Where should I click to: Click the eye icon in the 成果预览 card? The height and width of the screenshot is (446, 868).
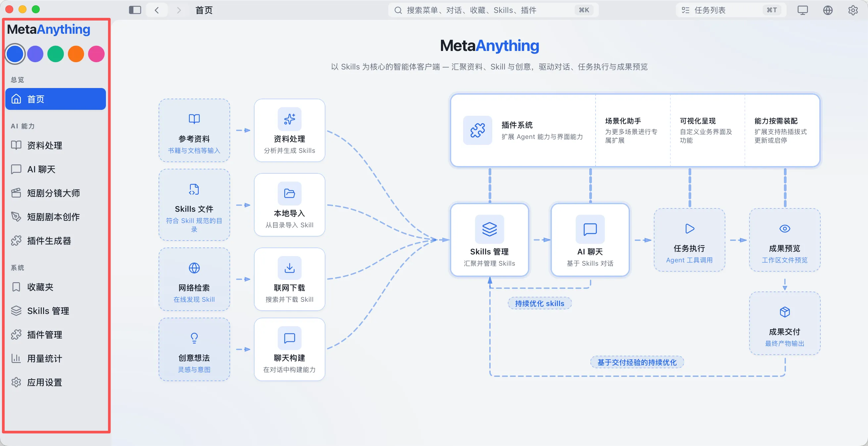pos(785,229)
